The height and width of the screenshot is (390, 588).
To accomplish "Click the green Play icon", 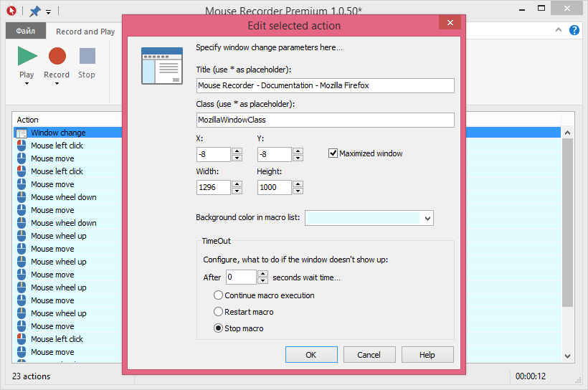I will [x=27, y=56].
